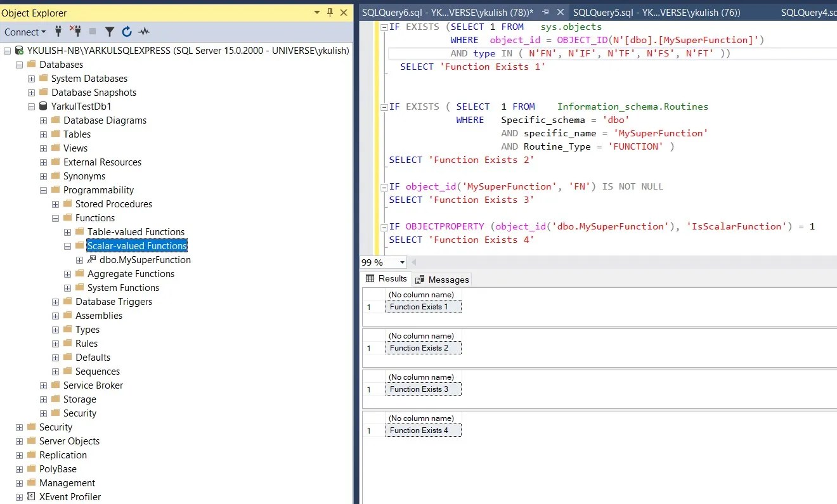Open Object Explorer window position arrow
Image resolution: width=837 pixels, height=504 pixels.
(317, 12)
